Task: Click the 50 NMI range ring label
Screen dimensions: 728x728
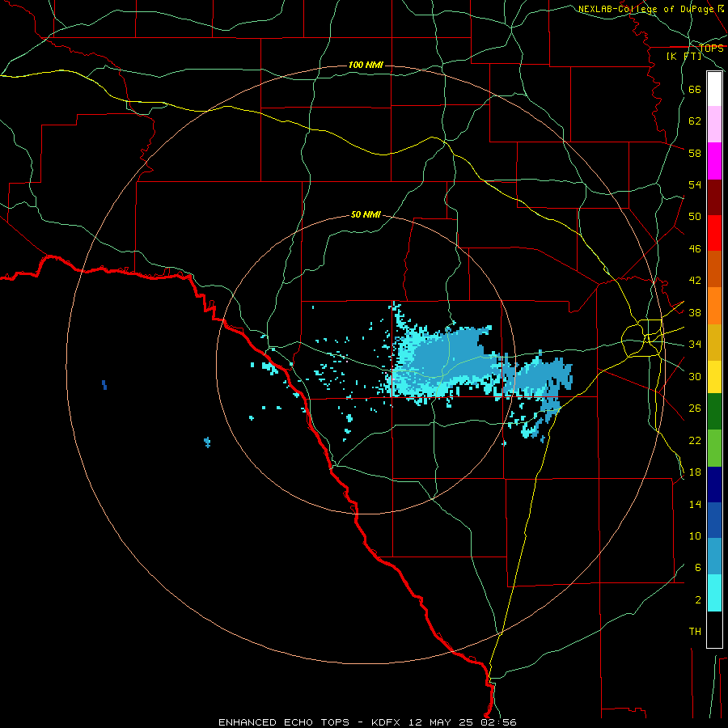Action: pyautogui.click(x=366, y=214)
